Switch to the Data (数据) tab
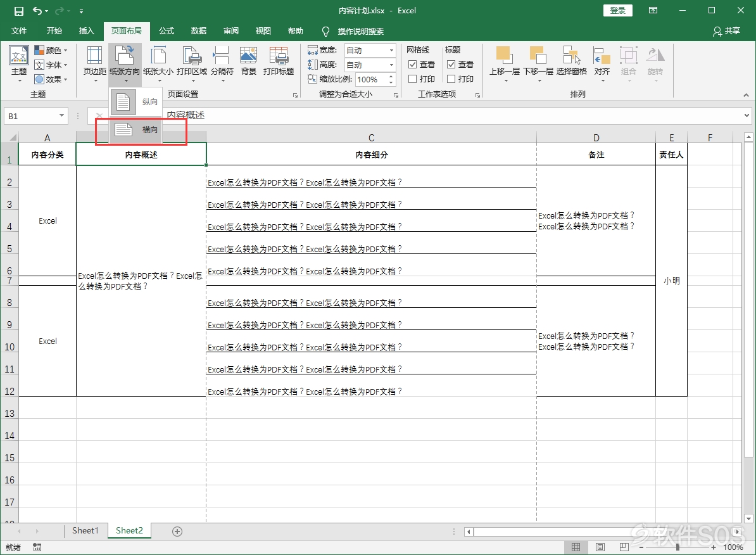This screenshot has height=555, width=756. (199, 31)
